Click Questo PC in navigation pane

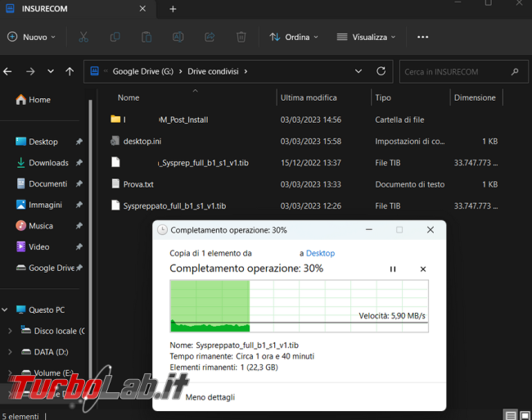click(40, 309)
